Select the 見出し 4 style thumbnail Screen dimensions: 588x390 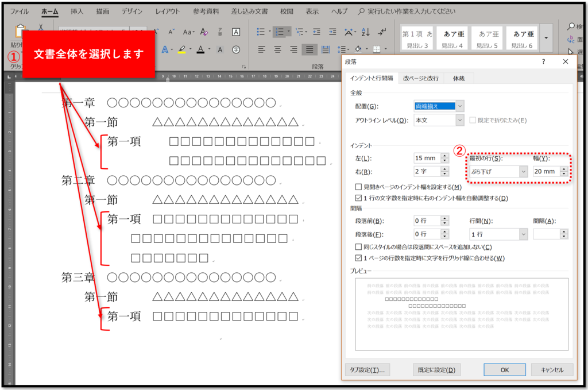click(x=452, y=38)
